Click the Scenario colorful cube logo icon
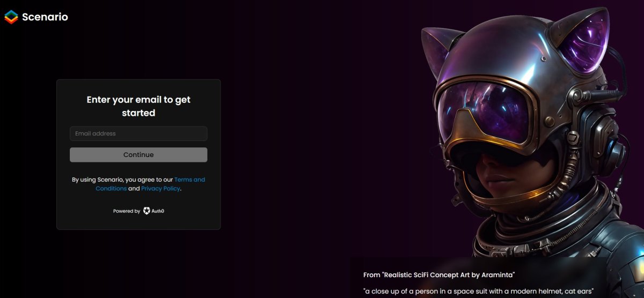This screenshot has height=298, width=644. pos(11,17)
